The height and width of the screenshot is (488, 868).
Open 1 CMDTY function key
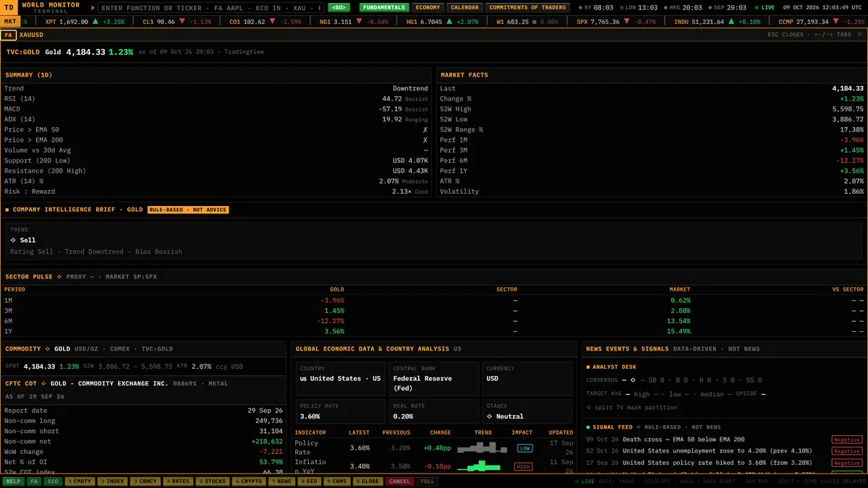79,481
